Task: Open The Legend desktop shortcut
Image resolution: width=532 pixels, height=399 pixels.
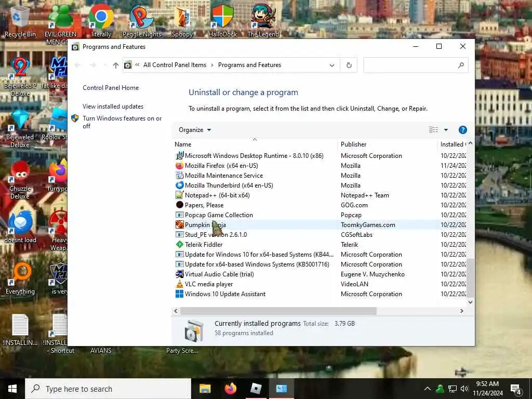Action: 263,21
